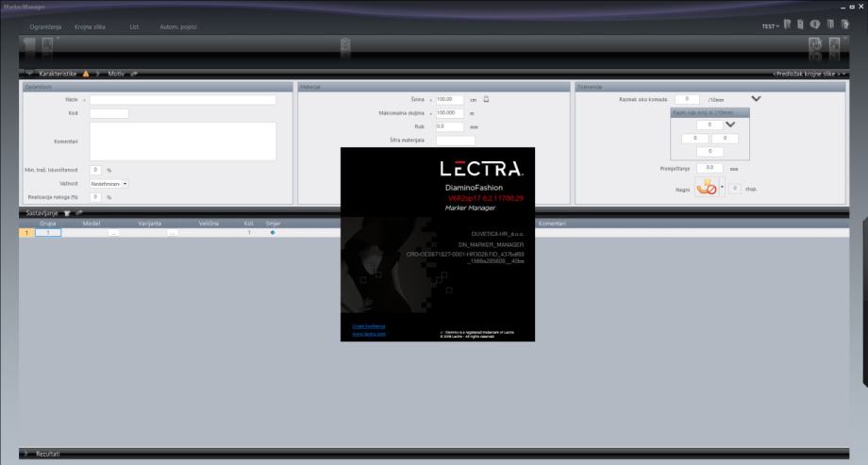Click the Nagni degrees field
Viewport: 868px width, 465px height.
pyautogui.click(x=735, y=189)
